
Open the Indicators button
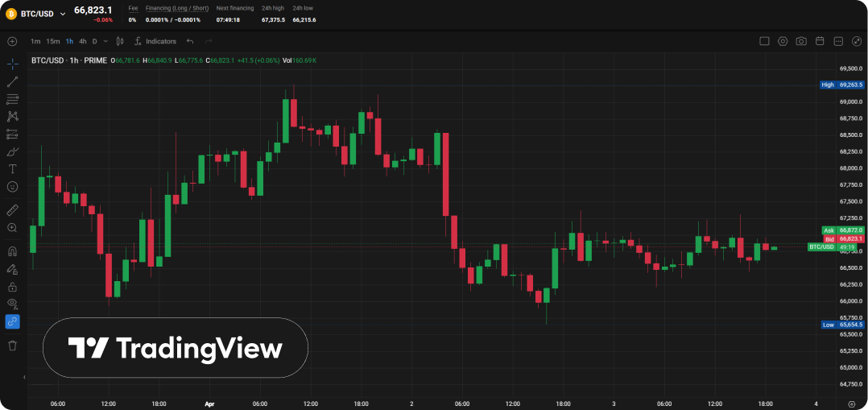point(155,41)
